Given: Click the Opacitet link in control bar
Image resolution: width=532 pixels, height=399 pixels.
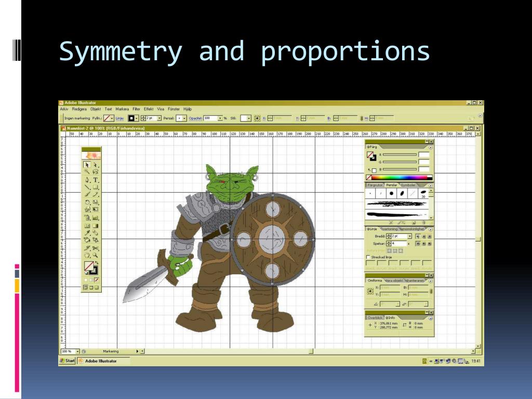Looking at the screenshot, I should coord(195,118).
